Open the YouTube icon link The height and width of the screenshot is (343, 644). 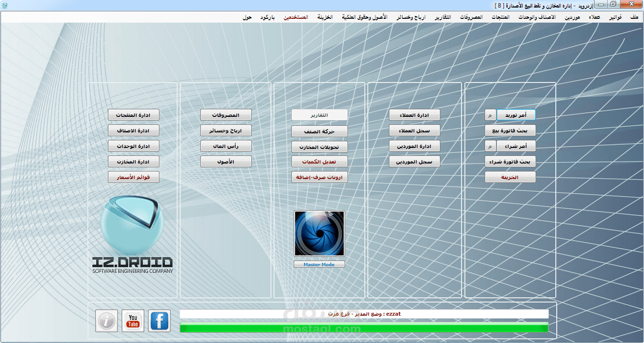click(133, 321)
